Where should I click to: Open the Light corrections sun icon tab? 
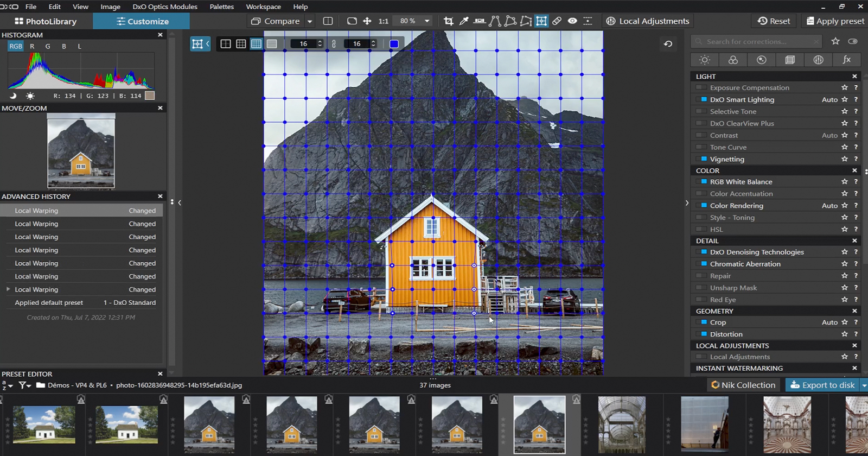(x=704, y=60)
